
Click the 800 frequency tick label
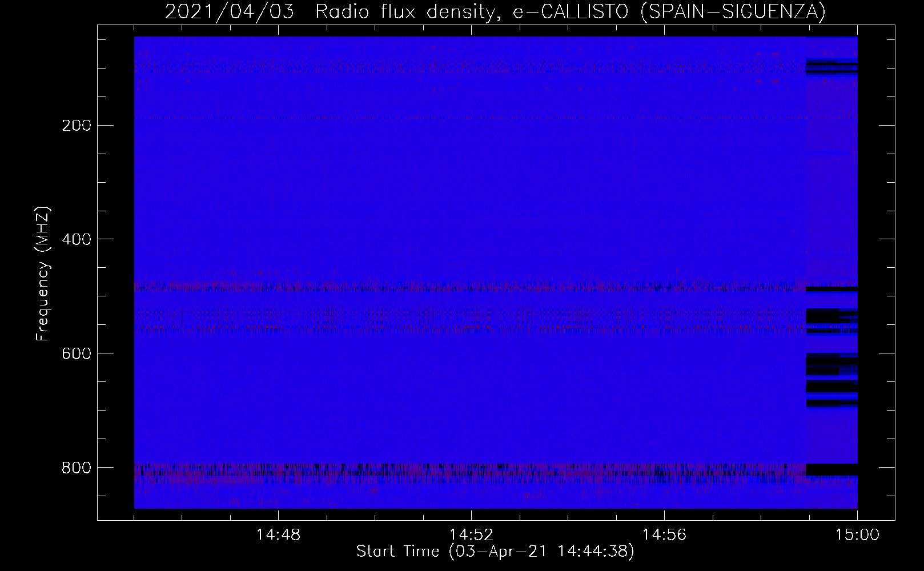76,468
